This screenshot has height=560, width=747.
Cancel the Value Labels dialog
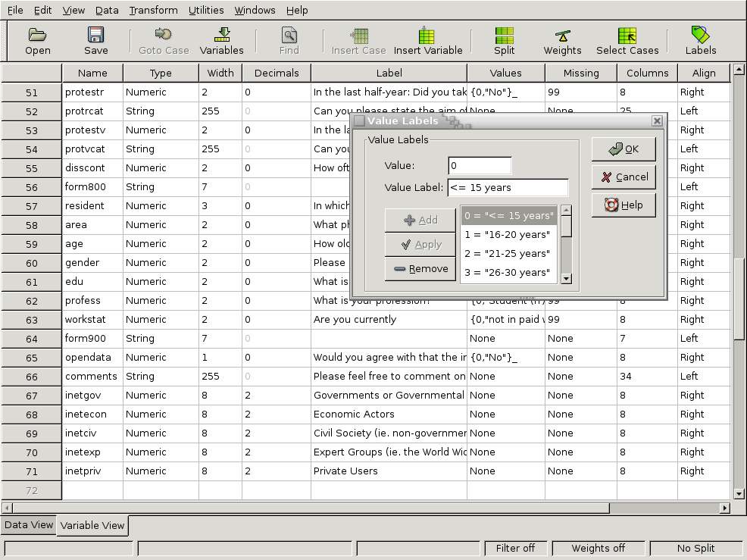click(x=624, y=177)
